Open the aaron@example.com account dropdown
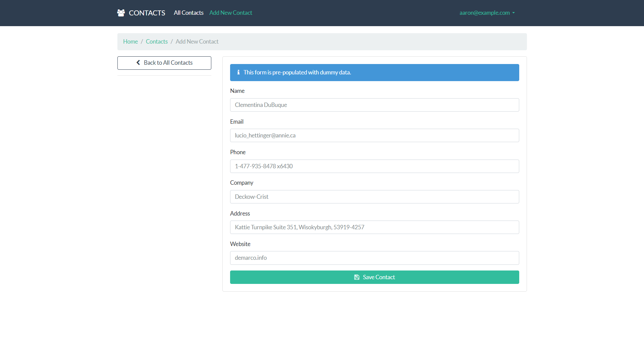 tap(484, 13)
